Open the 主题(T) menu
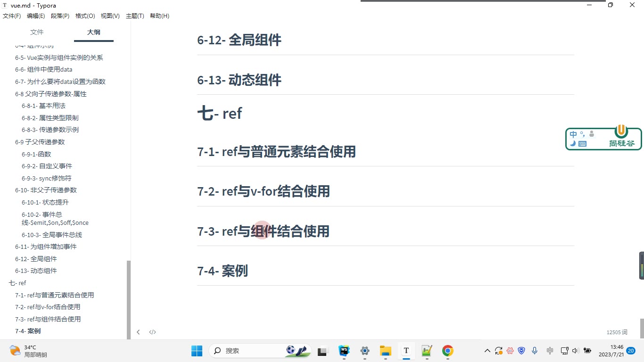The width and height of the screenshot is (644, 362). (x=135, y=16)
